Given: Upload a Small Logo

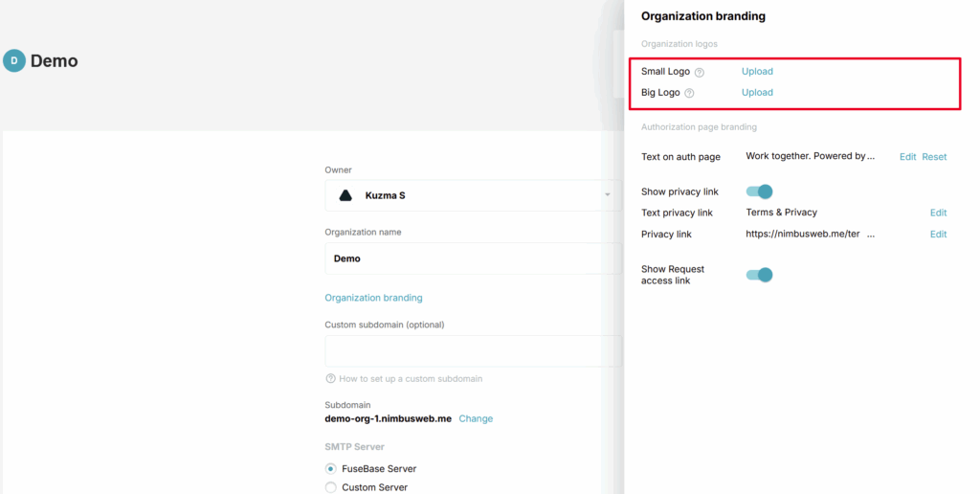Looking at the screenshot, I should coord(757,72).
